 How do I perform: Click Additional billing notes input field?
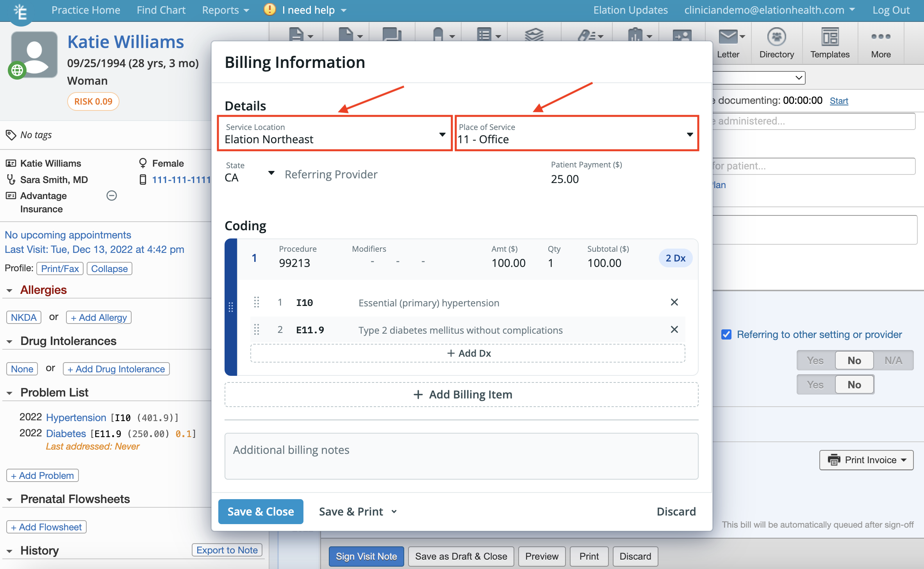pos(461,450)
